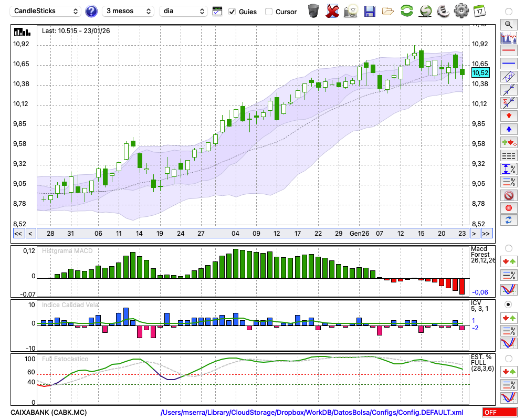Image resolution: width=525 pixels, height=420 pixels.
Task: Open file with the folder icon
Action: point(388,12)
